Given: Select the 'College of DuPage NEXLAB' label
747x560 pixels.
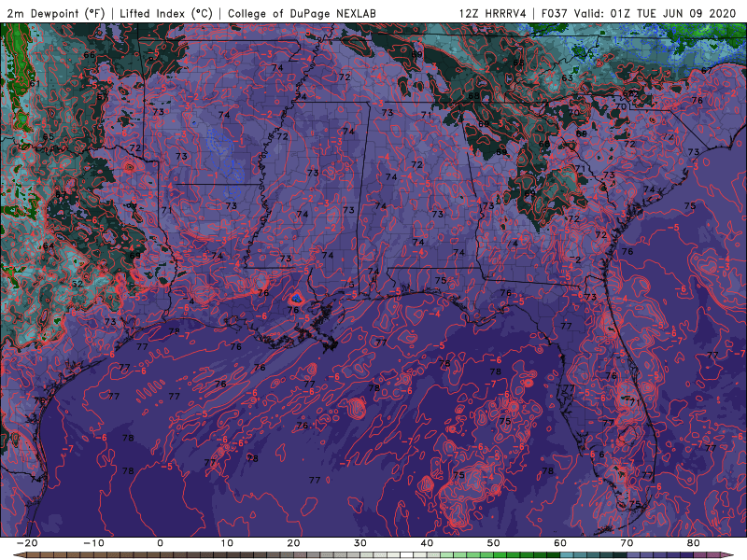Looking at the screenshot, I should 302,13.
